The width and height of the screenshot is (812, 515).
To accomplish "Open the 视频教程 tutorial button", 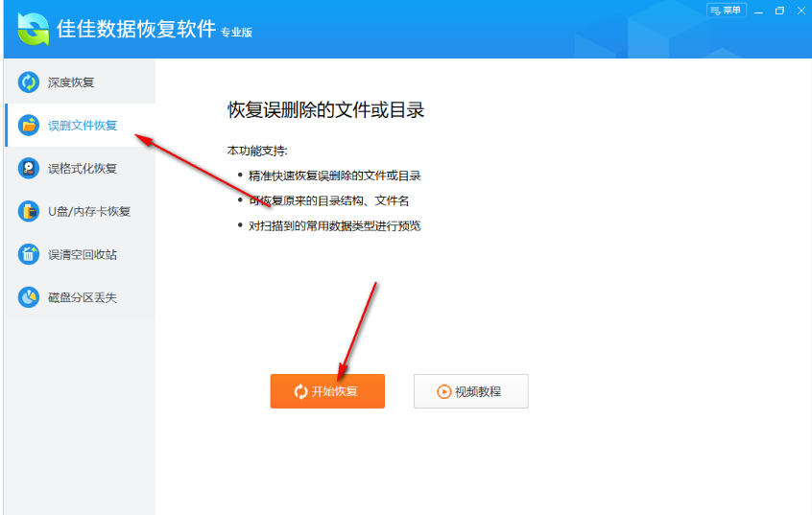I will (470, 391).
